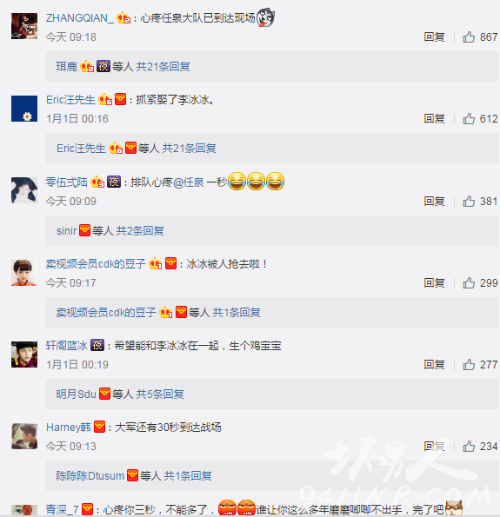
Task: Like 轩阁蓝冰's comment with 277 likes
Action: coord(469,364)
